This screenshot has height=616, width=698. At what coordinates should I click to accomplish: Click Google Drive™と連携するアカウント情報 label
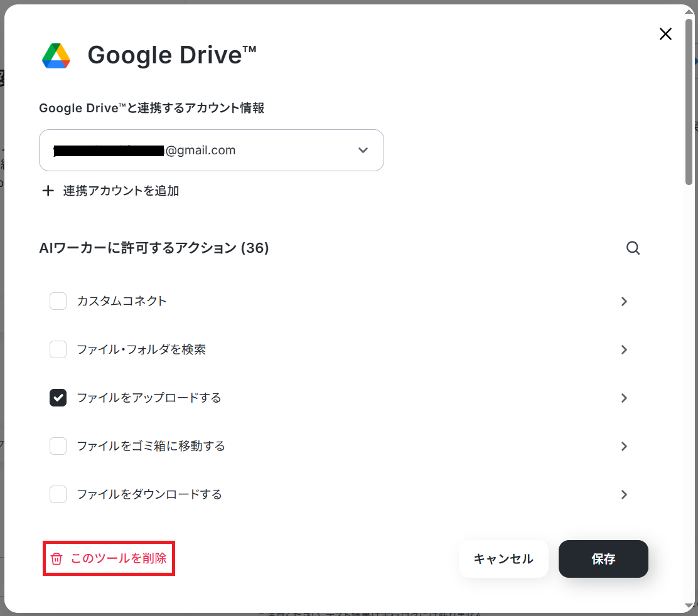point(152,108)
